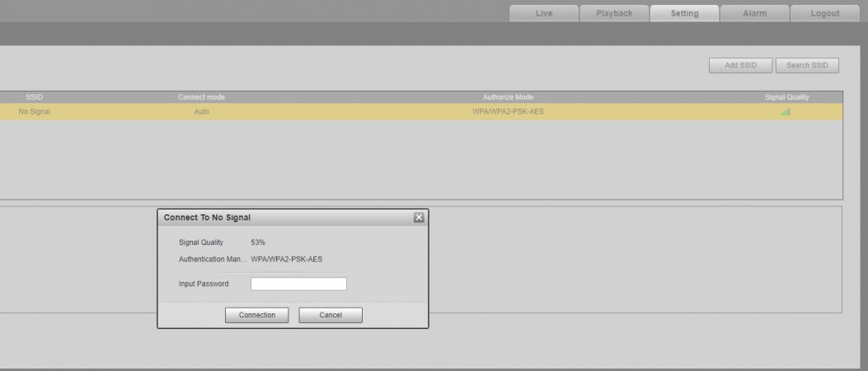Click the Signal Quality label in dialog
The width and height of the screenshot is (868, 371).
click(x=201, y=242)
